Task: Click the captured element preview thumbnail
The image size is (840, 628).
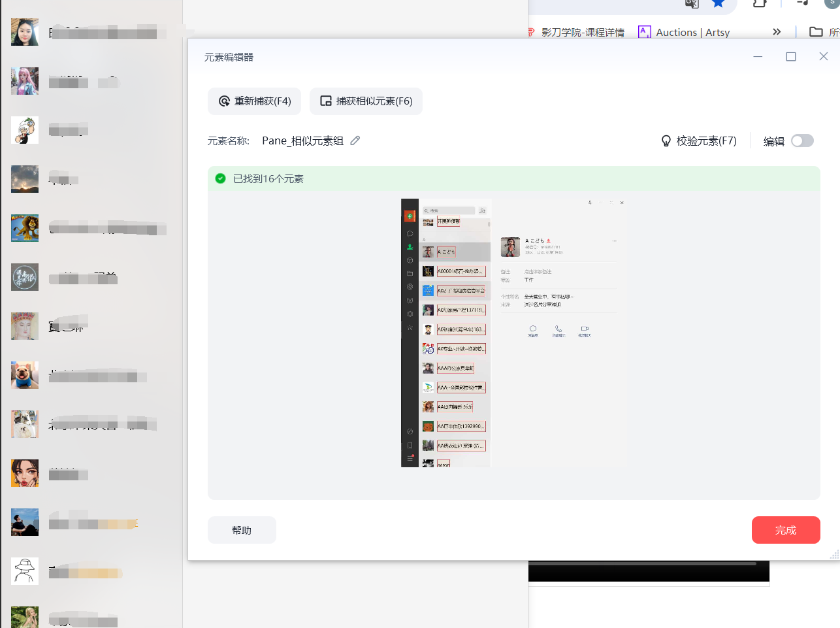Action: click(x=514, y=333)
